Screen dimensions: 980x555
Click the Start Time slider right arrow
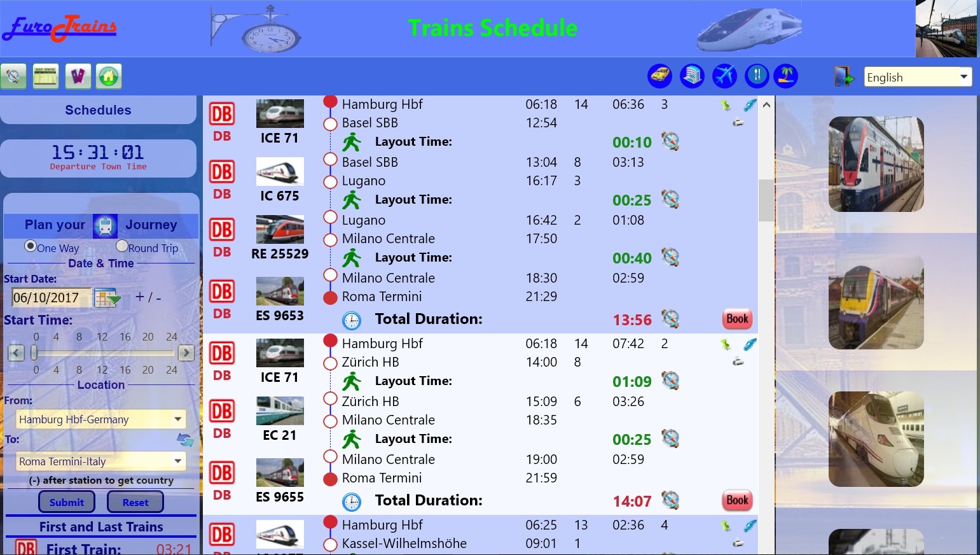[x=186, y=353]
